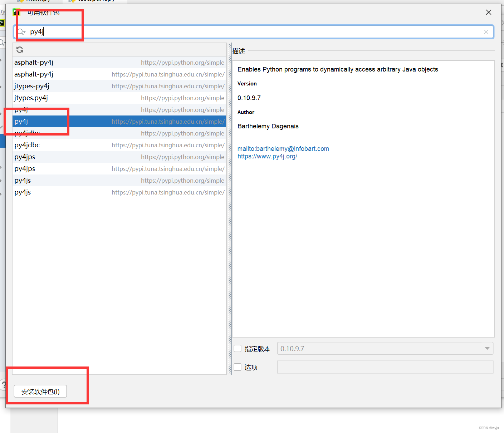This screenshot has height=433, width=504.
Task: Select py4jps from pypi.python.org
Action: 119,157
